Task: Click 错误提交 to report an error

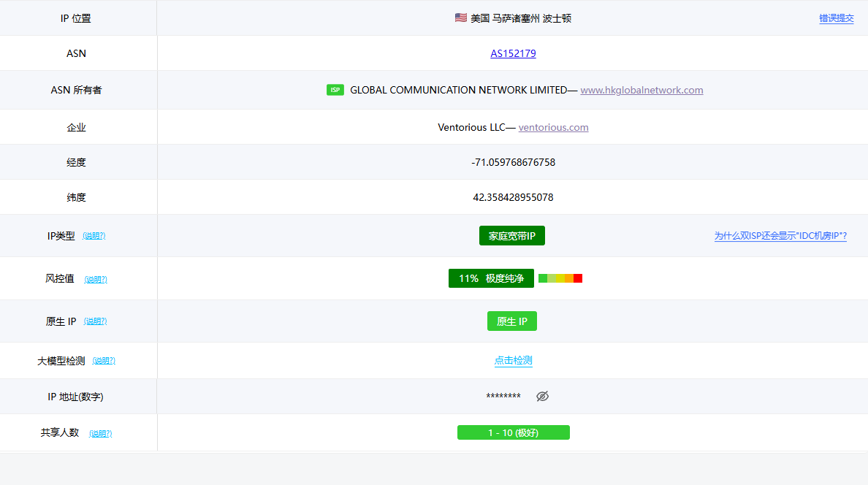Action: [836, 18]
